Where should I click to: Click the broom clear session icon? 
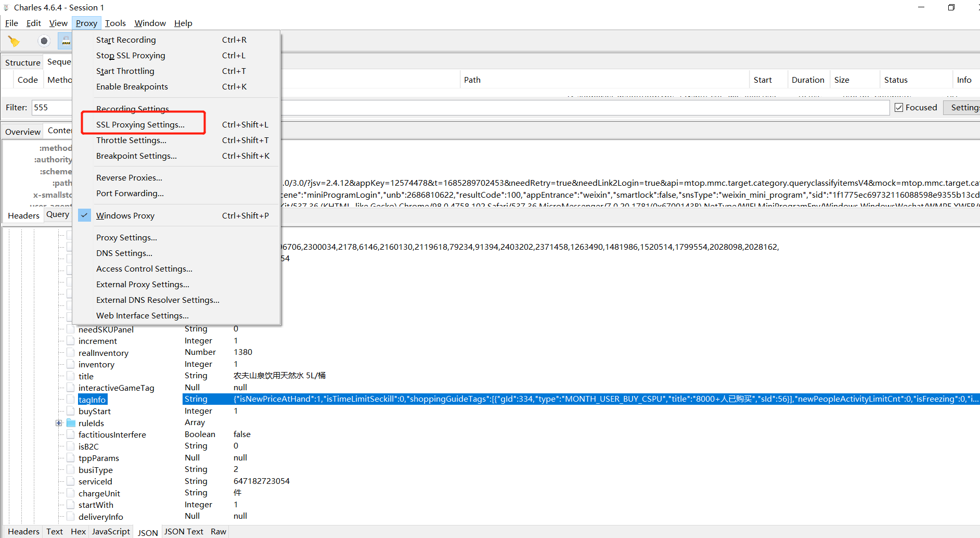click(14, 41)
